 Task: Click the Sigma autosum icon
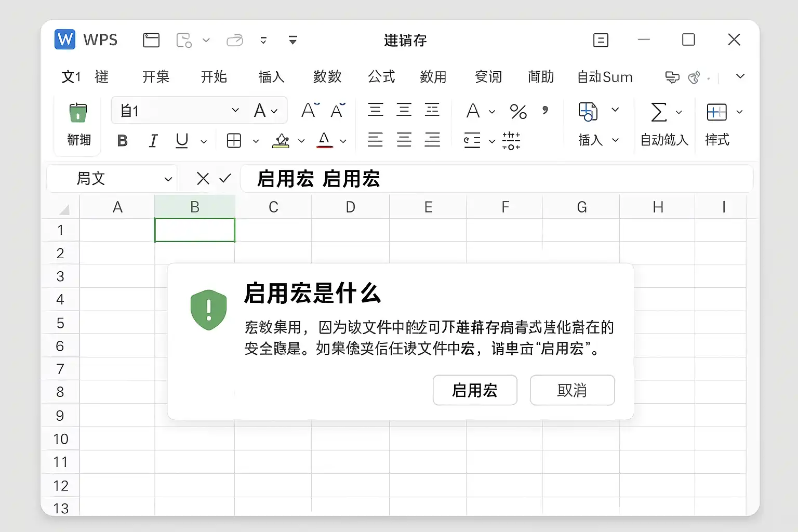(x=659, y=112)
